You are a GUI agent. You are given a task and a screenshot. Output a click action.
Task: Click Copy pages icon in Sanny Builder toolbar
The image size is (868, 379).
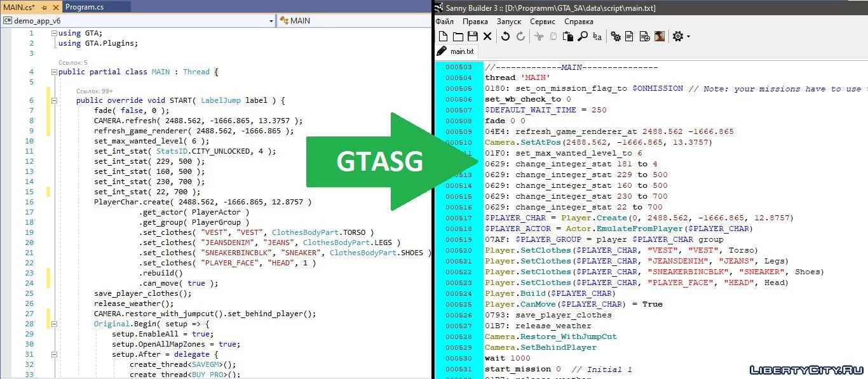point(553,37)
